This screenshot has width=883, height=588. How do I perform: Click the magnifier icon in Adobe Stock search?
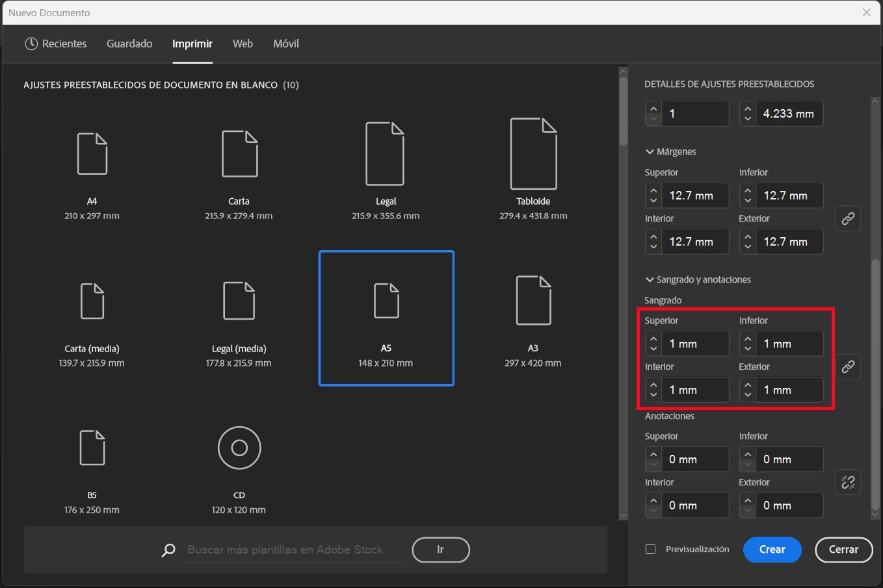coord(168,550)
